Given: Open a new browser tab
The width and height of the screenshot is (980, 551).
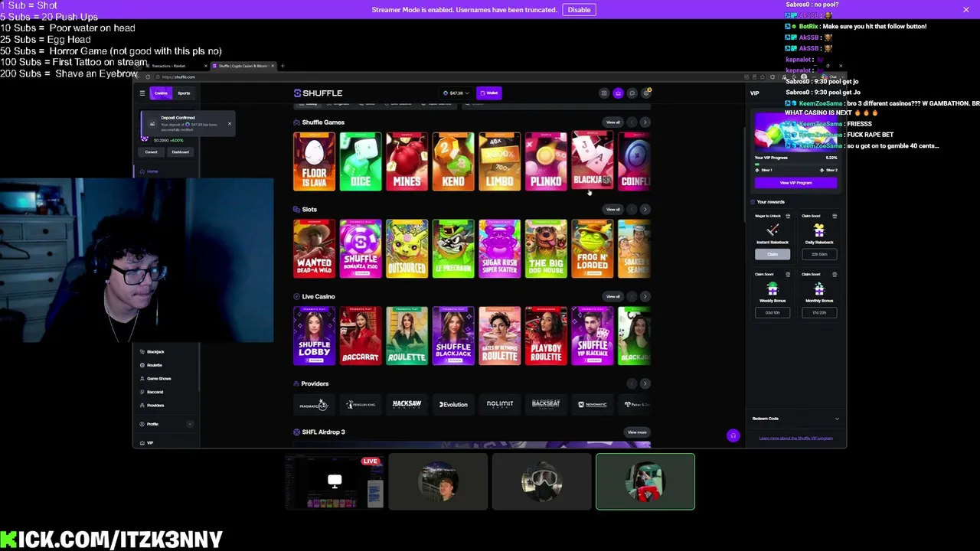Looking at the screenshot, I should (x=283, y=66).
